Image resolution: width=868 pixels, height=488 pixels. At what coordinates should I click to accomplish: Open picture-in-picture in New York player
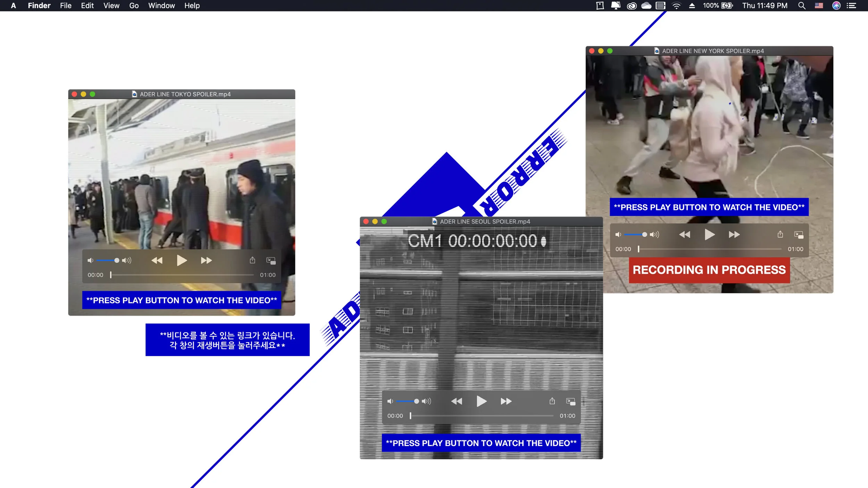point(799,235)
